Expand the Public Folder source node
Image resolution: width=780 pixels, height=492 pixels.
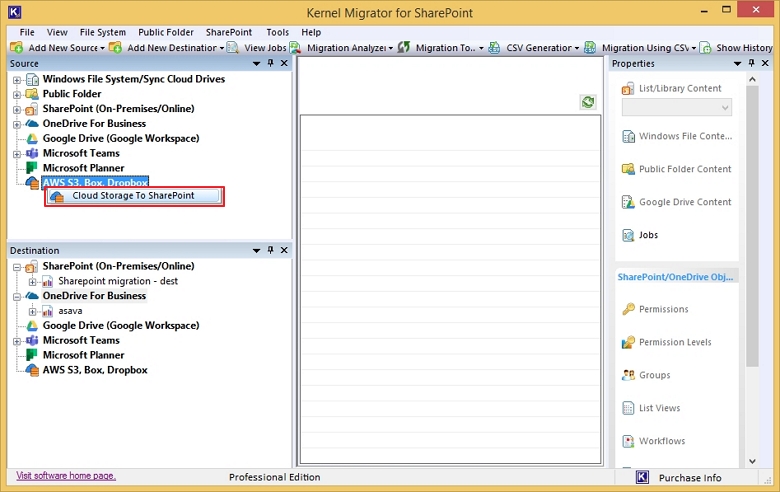pos(17,95)
